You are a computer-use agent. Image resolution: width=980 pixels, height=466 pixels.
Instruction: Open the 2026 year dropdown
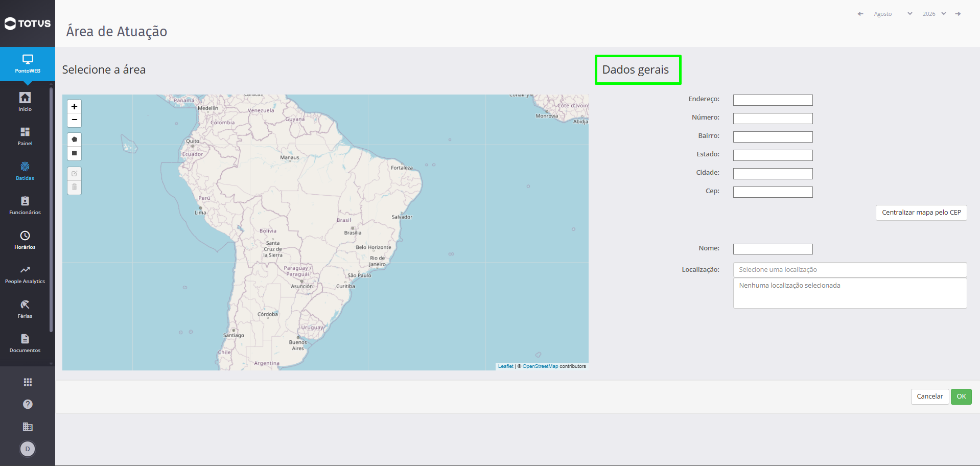(x=934, y=14)
